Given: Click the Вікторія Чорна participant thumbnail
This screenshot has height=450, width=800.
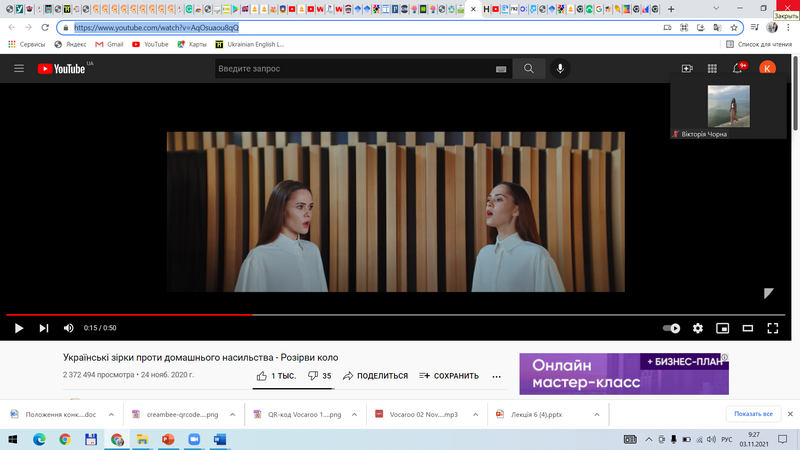Looking at the screenshot, I should click(729, 106).
